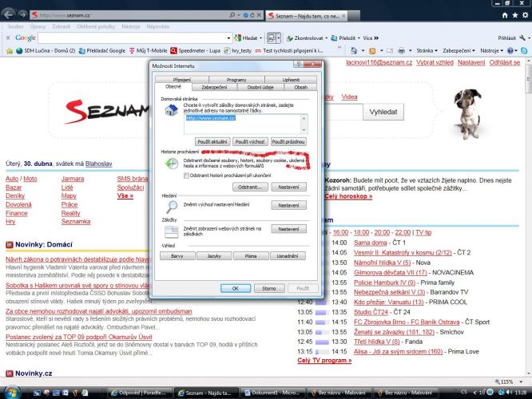Open Favorites with the star icon top-right
This screenshot has height=399, width=532.
(515, 15)
